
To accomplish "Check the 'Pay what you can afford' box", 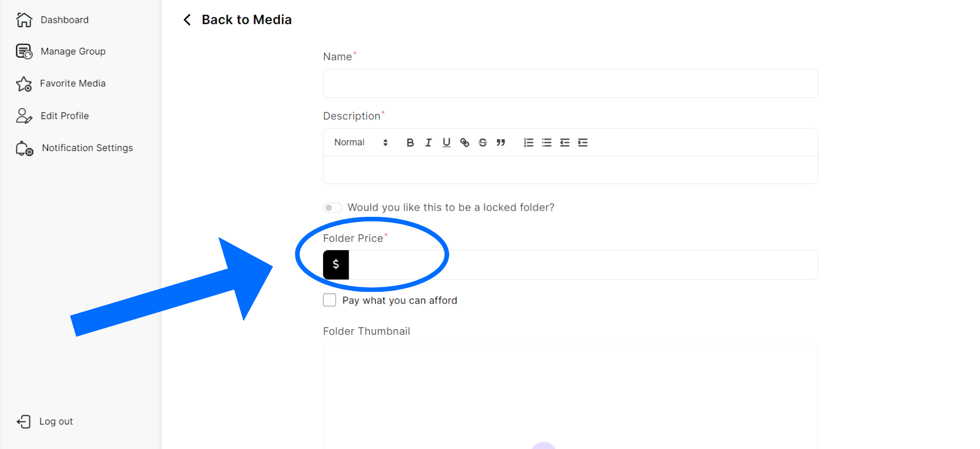I will coord(330,300).
